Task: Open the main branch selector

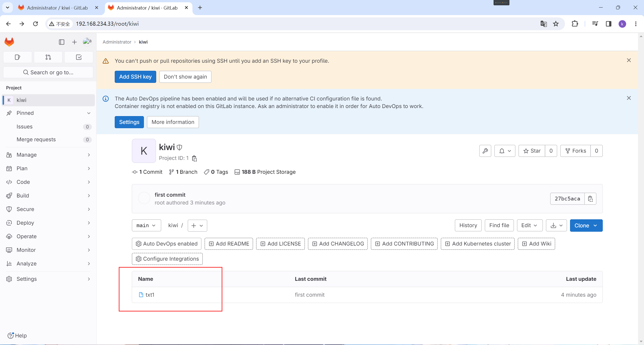Action: [146, 225]
